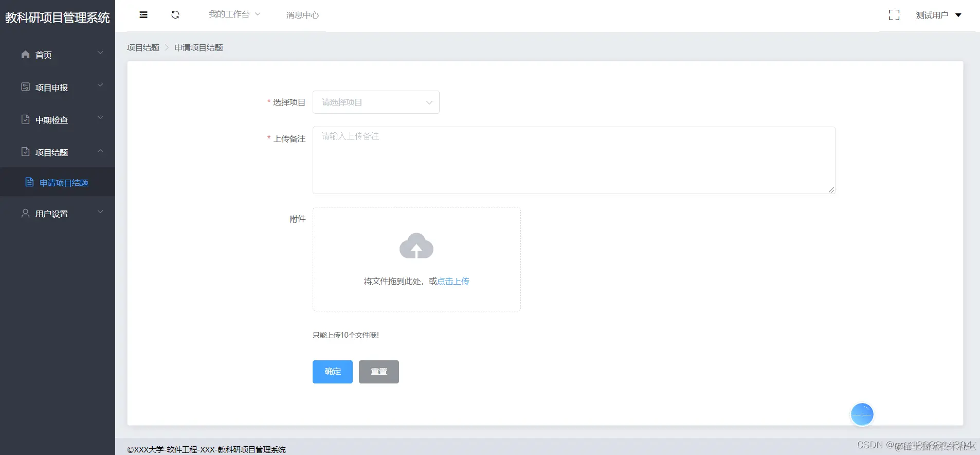Click 项目结题 breadcrumb link
The image size is (980, 455).
point(143,47)
